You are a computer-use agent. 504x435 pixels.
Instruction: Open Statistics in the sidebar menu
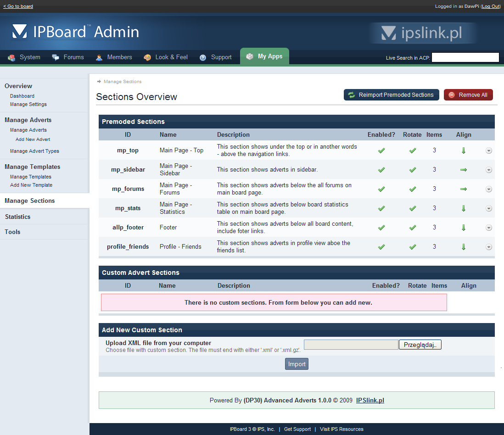[x=18, y=217]
